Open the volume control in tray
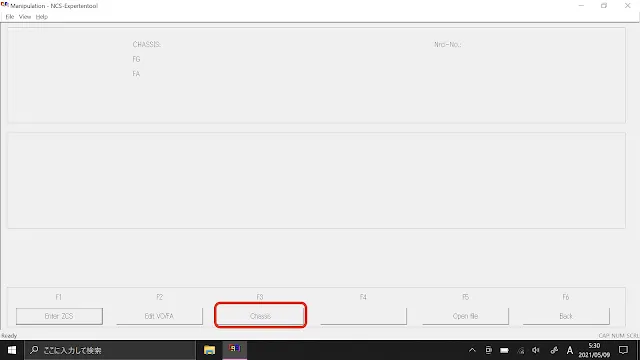640x360 pixels. [x=536, y=350]
